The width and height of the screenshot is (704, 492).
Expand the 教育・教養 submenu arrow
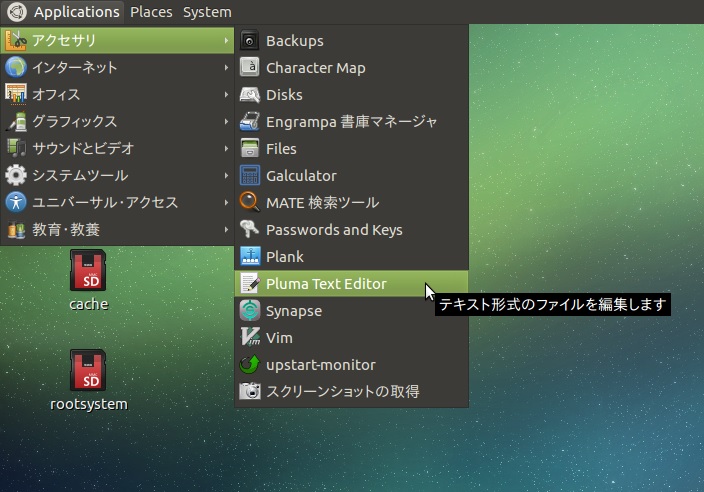coord(226,229)
